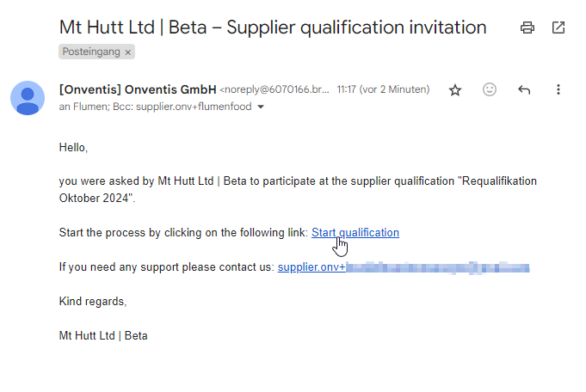Expand recipient details arrow next to Bcc

point(261,107)
